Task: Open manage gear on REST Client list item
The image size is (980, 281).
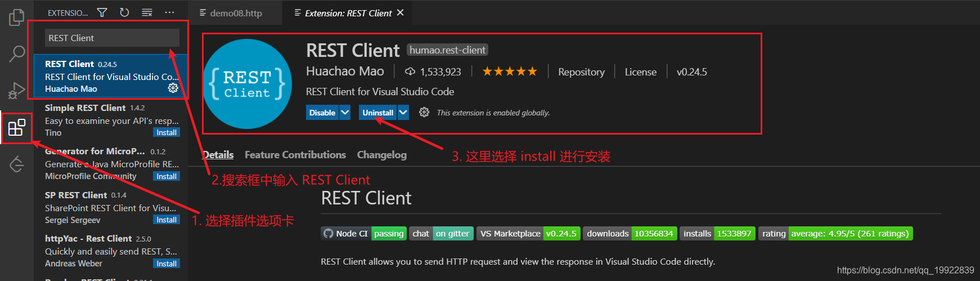Action: [x=173, y=88]
